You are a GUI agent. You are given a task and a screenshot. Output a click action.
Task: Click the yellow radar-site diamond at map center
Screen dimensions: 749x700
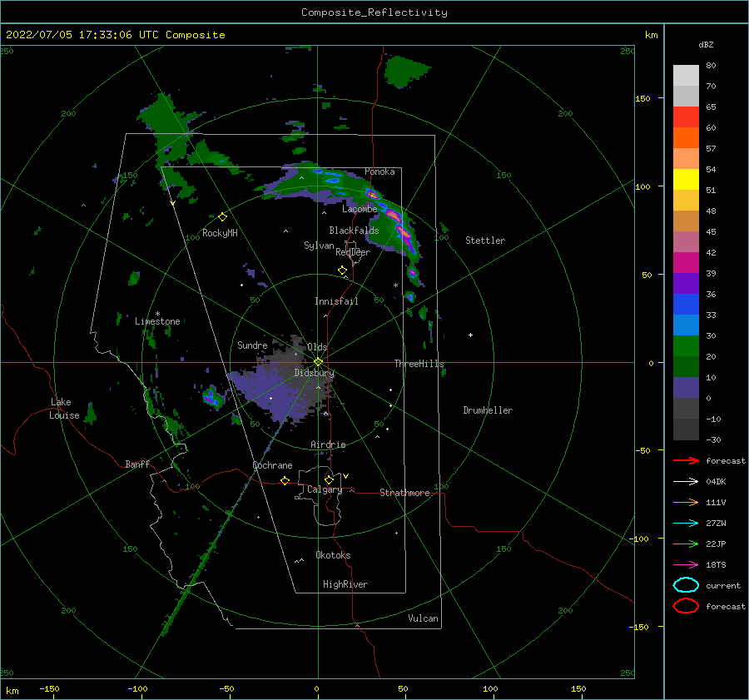318,362
